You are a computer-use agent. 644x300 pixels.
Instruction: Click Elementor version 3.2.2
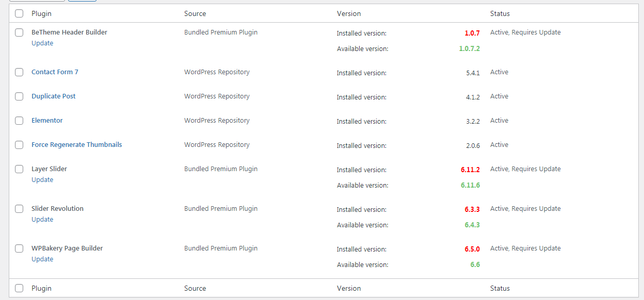(473, 121)
